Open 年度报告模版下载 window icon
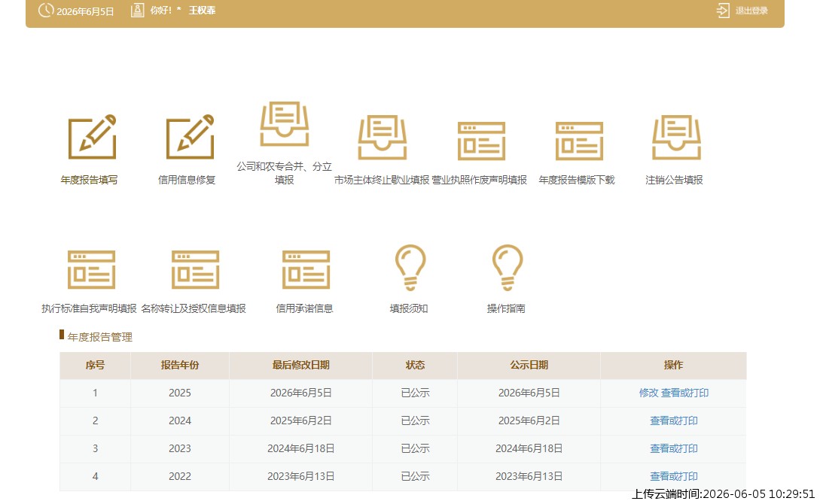 tap(579, 141)
